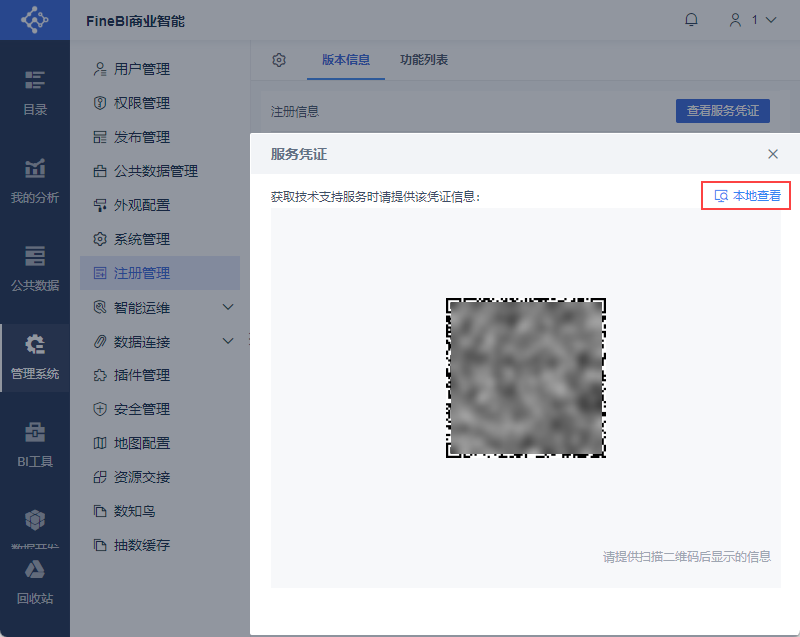800x637 pixels.
Task: Select 管理系统 in the left sidebar
Action: pos(35,357)
